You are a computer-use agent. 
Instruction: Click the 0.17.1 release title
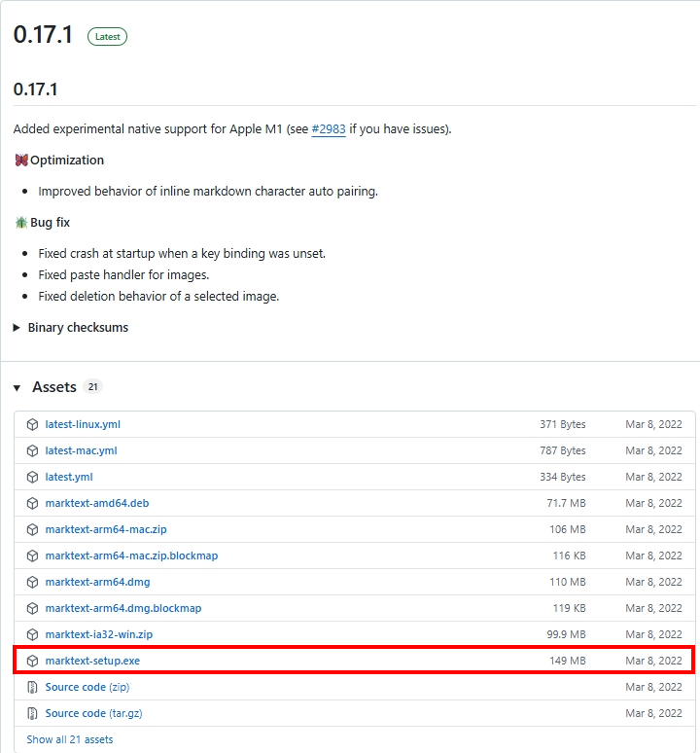(x=43, y=35)
